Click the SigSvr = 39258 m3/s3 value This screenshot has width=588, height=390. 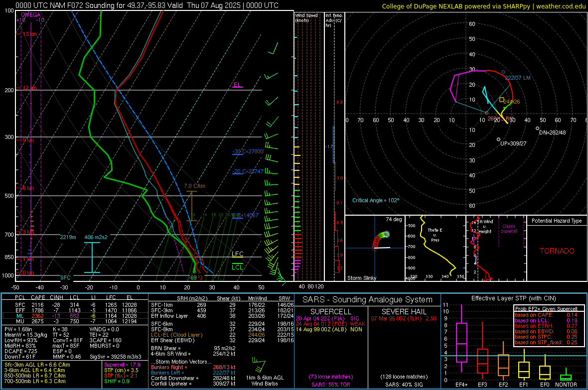tap(116, 357)
